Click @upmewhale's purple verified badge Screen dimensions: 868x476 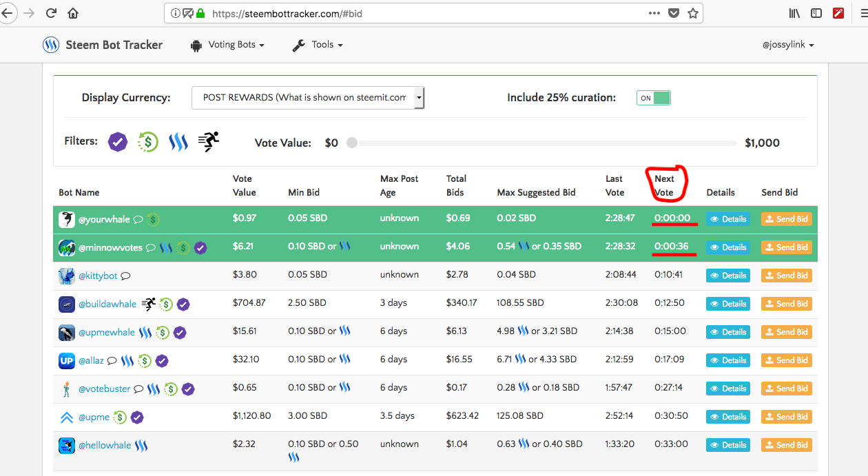tap(180, 333)
